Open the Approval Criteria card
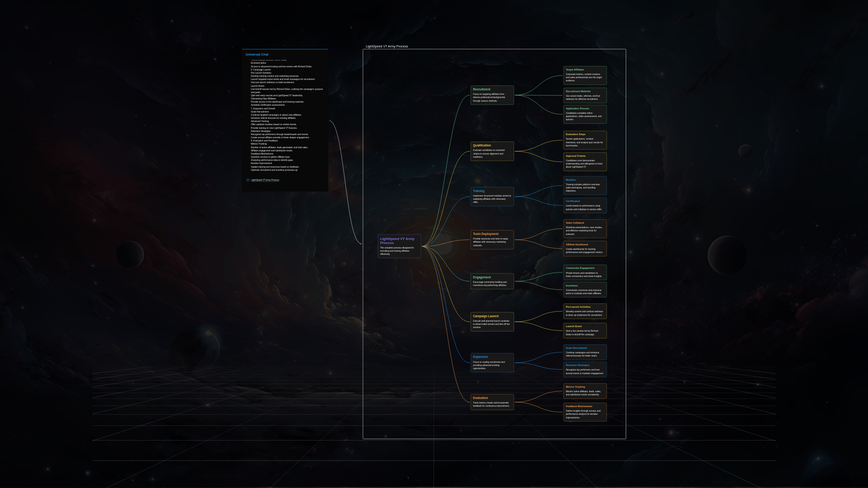Viewport: 868px width, 488px height. [x=585, y=162]
